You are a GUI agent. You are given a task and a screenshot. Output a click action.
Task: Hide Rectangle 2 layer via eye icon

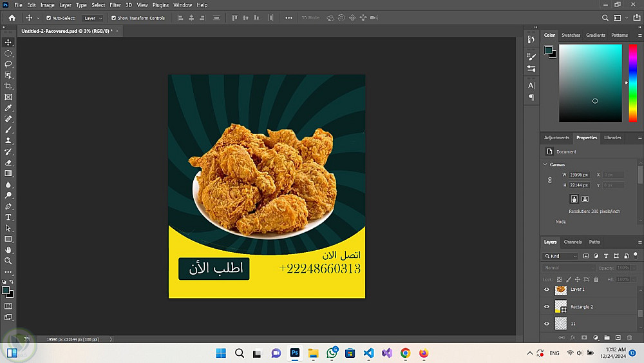(x=547, y=307)
